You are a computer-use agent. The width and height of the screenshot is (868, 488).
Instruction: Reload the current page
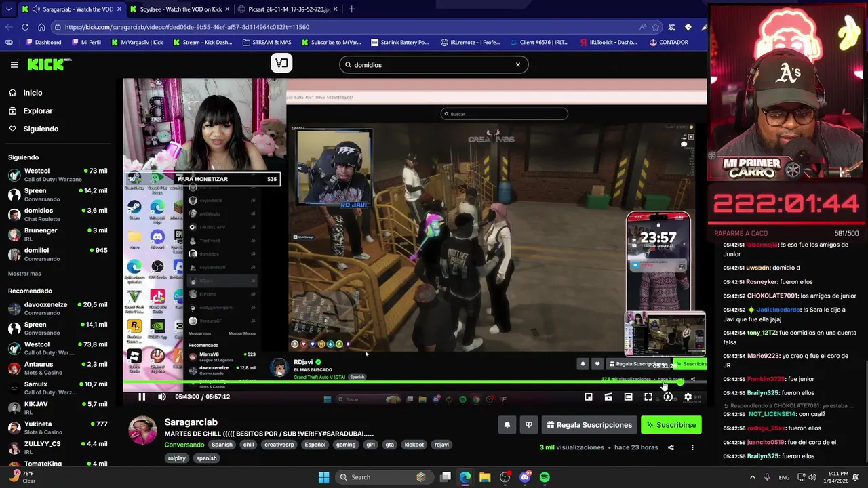(x=25, y=27)
